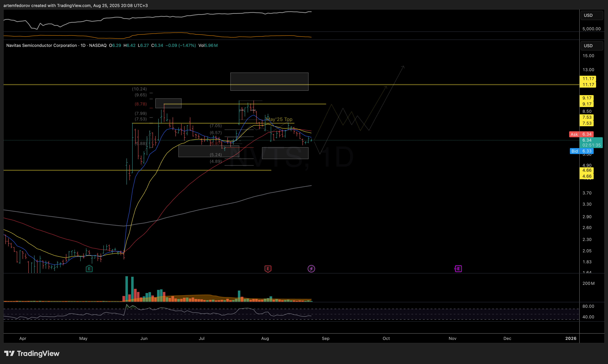Image resolution: width=608 pixels, height=364 pixels.
Task: Click the green earnings E marker in May
Action: [x=89, y=269]
